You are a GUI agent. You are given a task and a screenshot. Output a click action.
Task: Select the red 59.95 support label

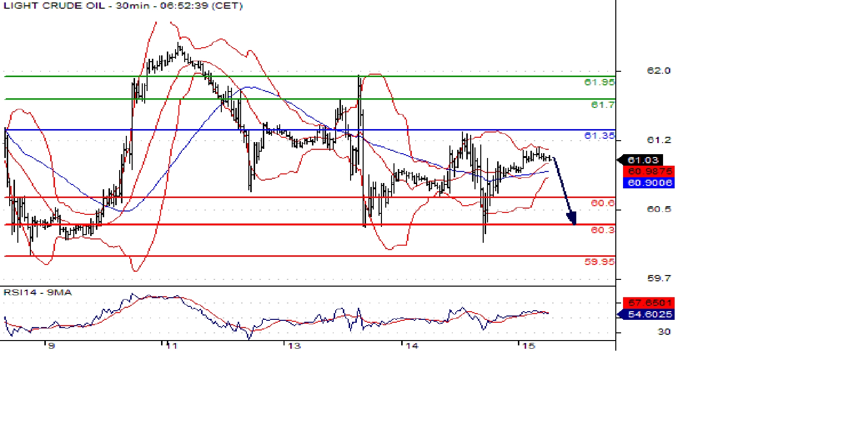(599, 262)
